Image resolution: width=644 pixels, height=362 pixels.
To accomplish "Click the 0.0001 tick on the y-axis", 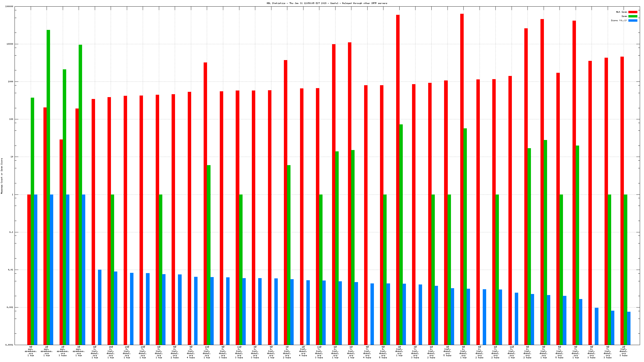I will pos(9,345).
